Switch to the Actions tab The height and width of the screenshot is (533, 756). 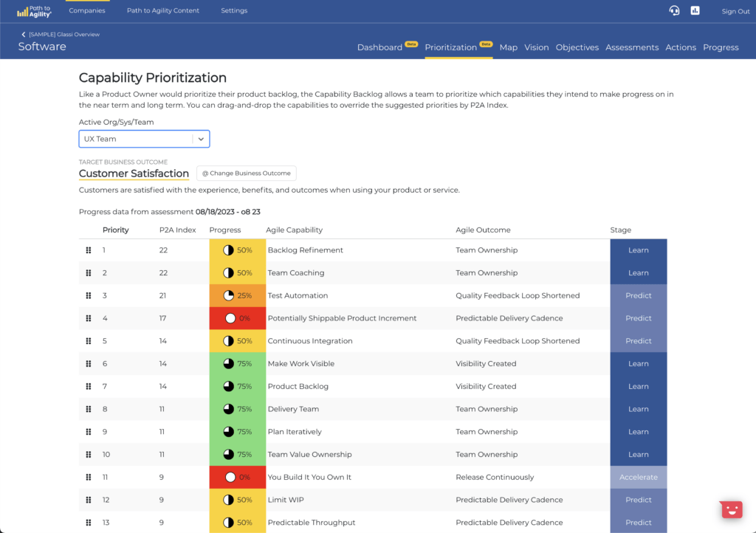[x=680, y=47]
